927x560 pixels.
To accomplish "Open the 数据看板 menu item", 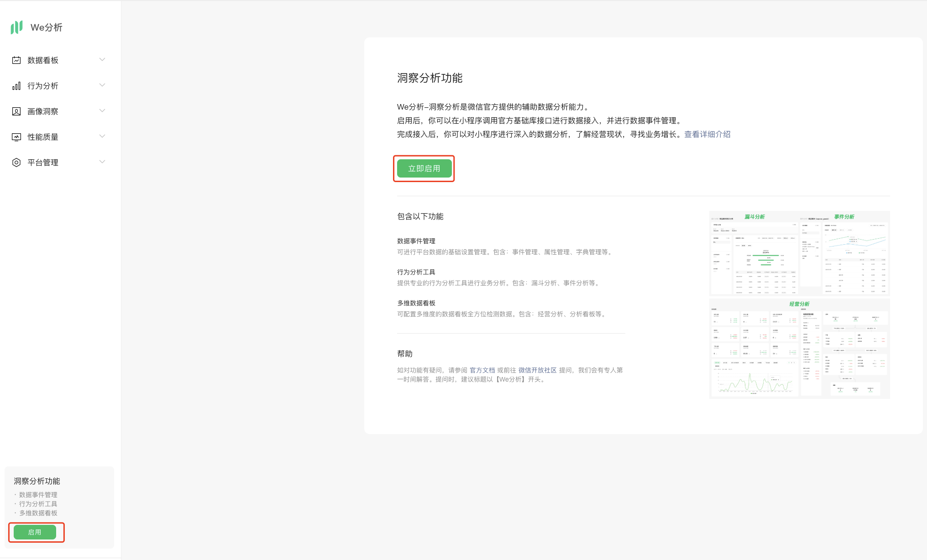I will [59, 60].
